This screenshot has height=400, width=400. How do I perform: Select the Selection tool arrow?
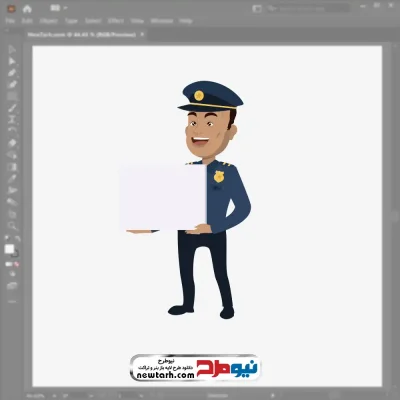12,50
